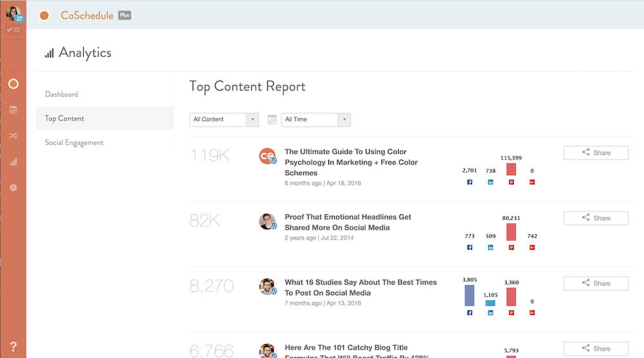This screenshot has width=644, height=358.
Task: Click the calendar icon beside All Time
Action: 272,120
